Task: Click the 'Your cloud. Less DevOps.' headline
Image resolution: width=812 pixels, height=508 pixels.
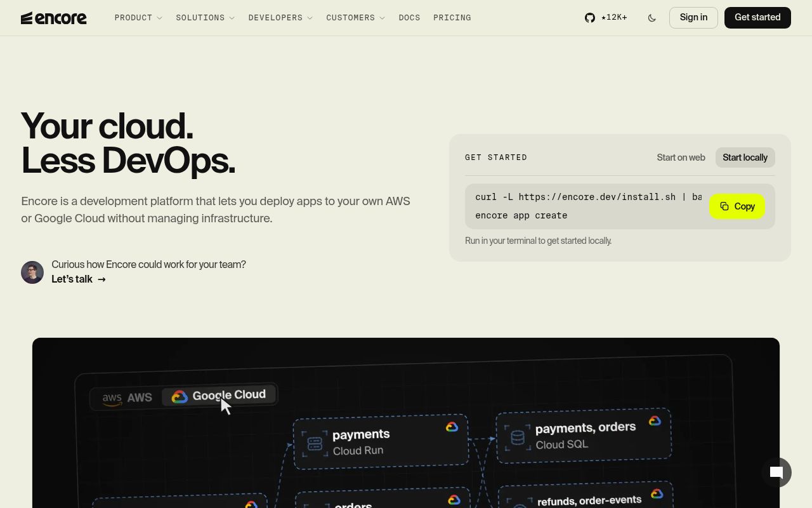Action: click(128, 144)
